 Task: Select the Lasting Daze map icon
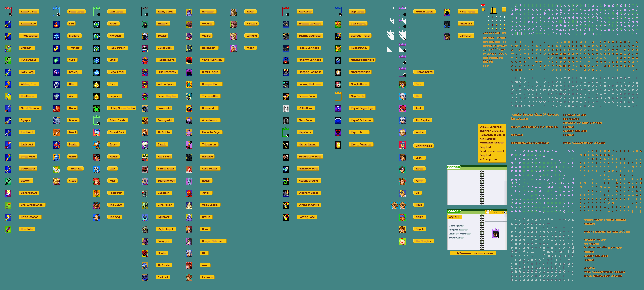pos(286,217)
